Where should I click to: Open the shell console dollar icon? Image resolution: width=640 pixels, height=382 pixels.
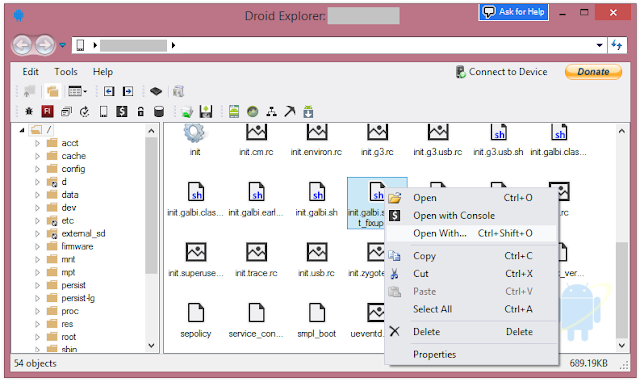point(122,111)
